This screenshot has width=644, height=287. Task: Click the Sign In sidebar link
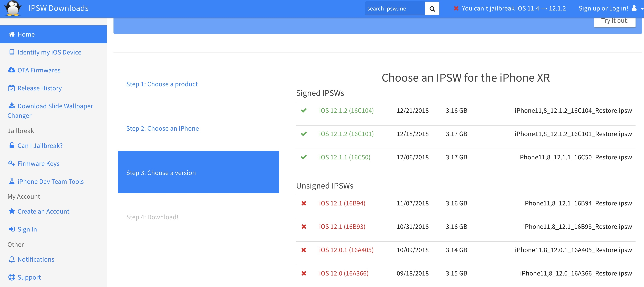[27, 229]
